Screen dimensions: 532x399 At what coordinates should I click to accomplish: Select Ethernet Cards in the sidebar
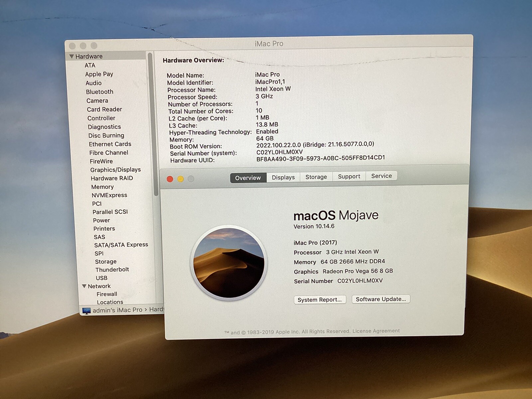pyautogui.click(x=110, y=144)
